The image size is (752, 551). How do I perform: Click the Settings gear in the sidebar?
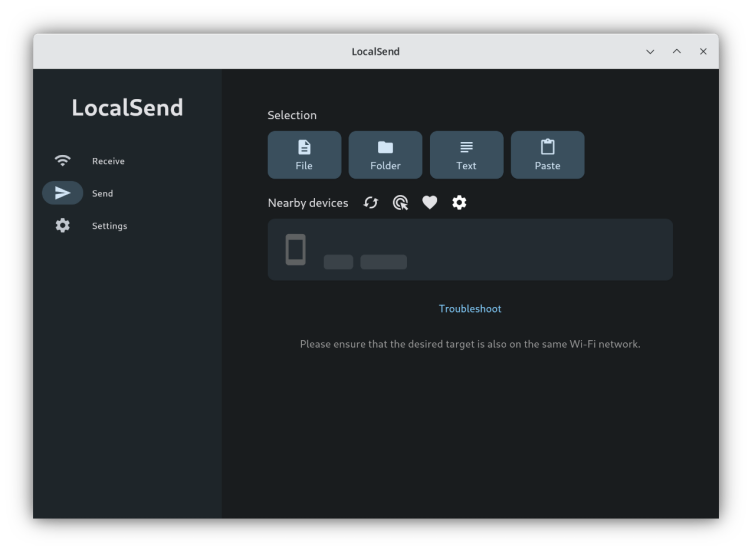pyautogui.click(x=63, y=226)
